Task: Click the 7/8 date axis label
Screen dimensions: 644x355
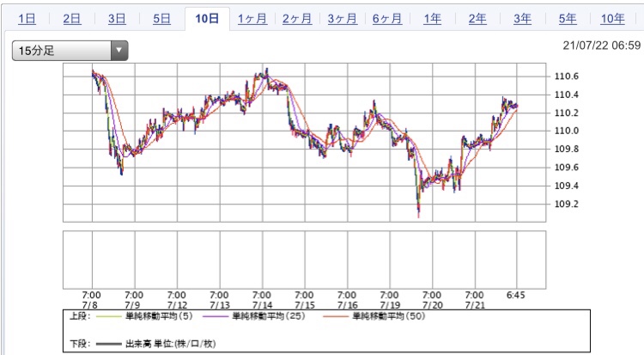Action: tap(90, 305)
